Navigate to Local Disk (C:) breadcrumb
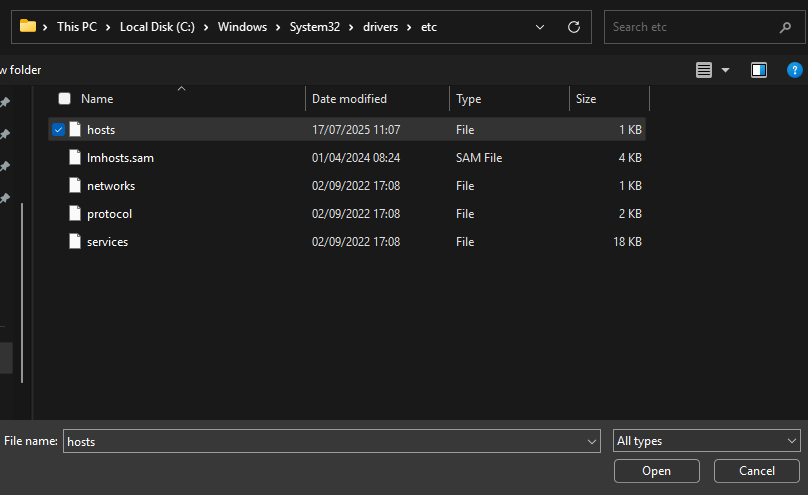The width and height of the screenshot is (808, 495). point(157,27)
